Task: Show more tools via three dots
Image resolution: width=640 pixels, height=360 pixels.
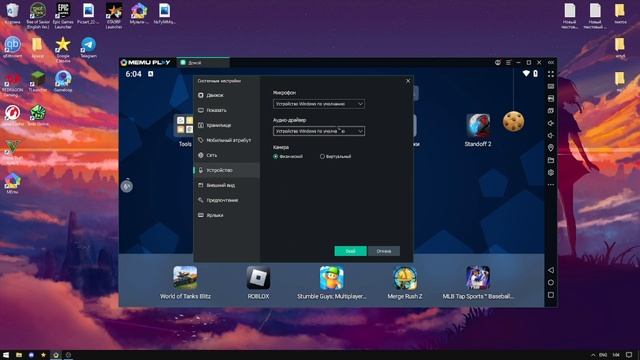Action: (x=551, y=184)
